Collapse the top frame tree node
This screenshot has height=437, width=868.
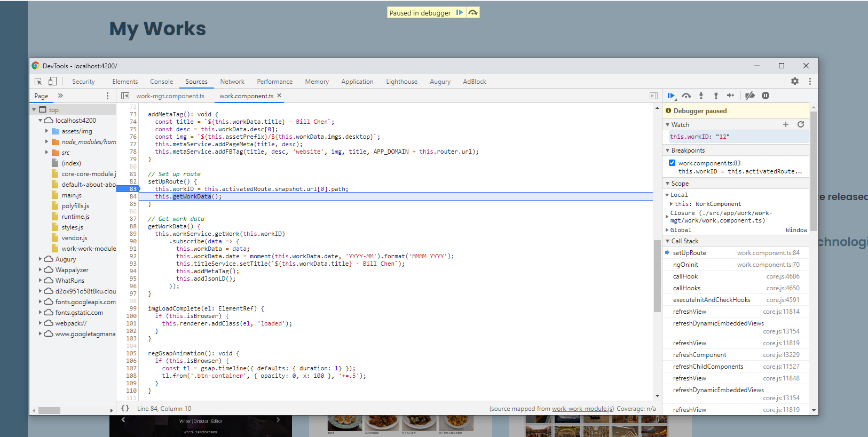pos(34,109)
